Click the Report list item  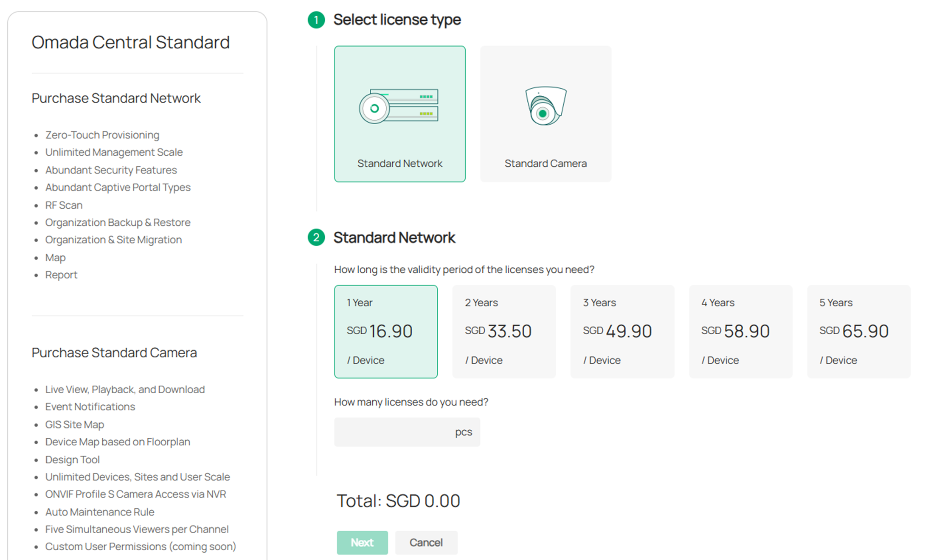pyautogui.click(x=61, y=275)
